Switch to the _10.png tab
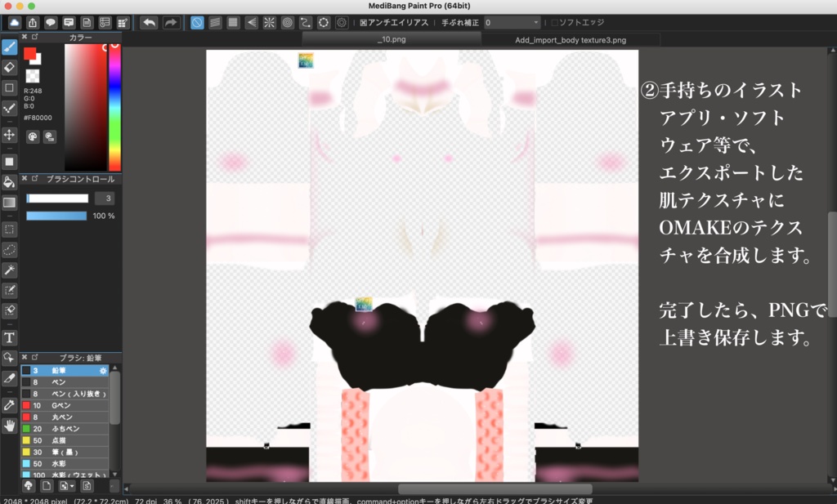 click(x=392, y=39)
